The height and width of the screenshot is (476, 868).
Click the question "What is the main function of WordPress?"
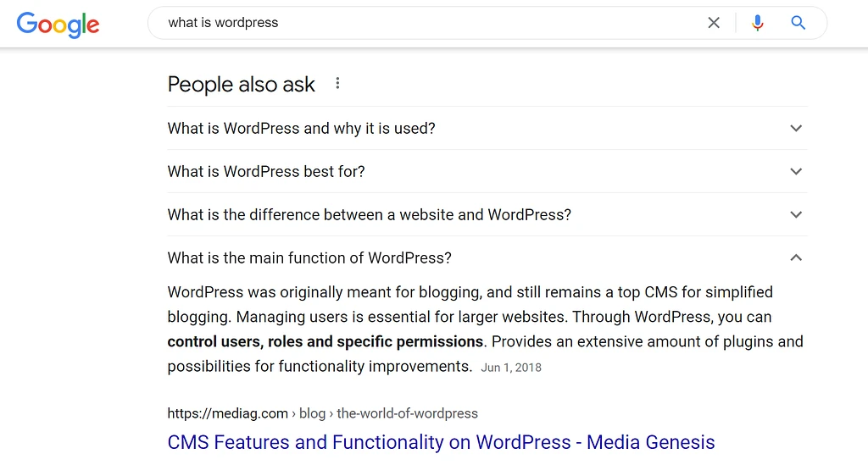click(x=309, y=258)
